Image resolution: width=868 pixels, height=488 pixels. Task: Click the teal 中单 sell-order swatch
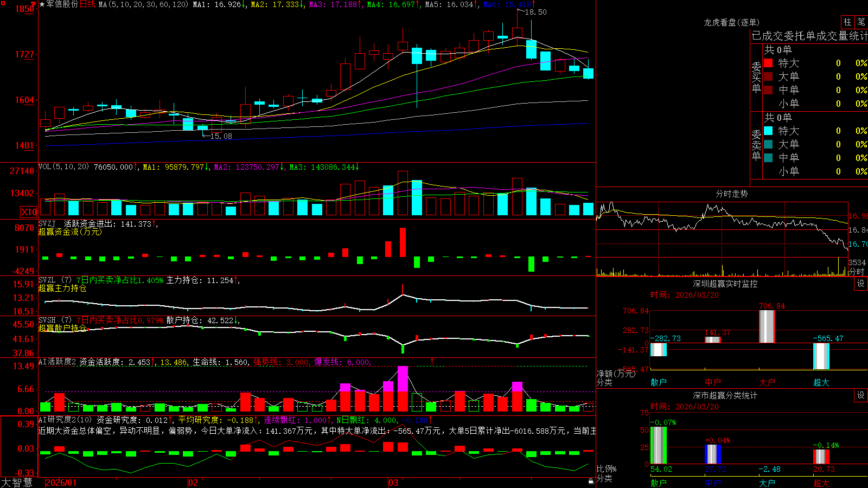(768, 158)
